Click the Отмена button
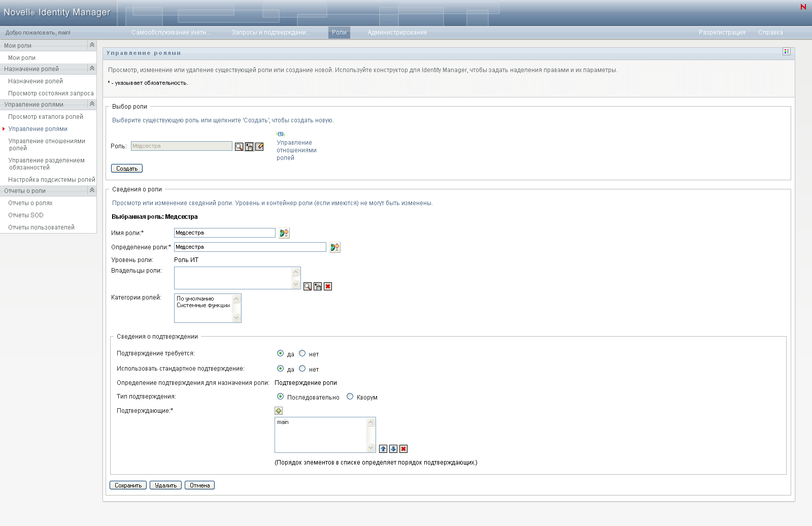Image resolution: width=812 pixels, height=526 pixels. tap(199, 485)
